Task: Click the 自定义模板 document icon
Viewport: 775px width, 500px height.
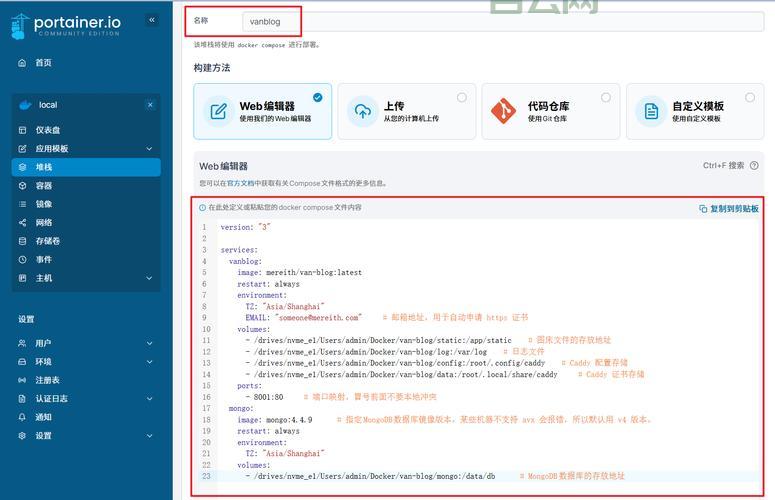Action: coord(651,111)
